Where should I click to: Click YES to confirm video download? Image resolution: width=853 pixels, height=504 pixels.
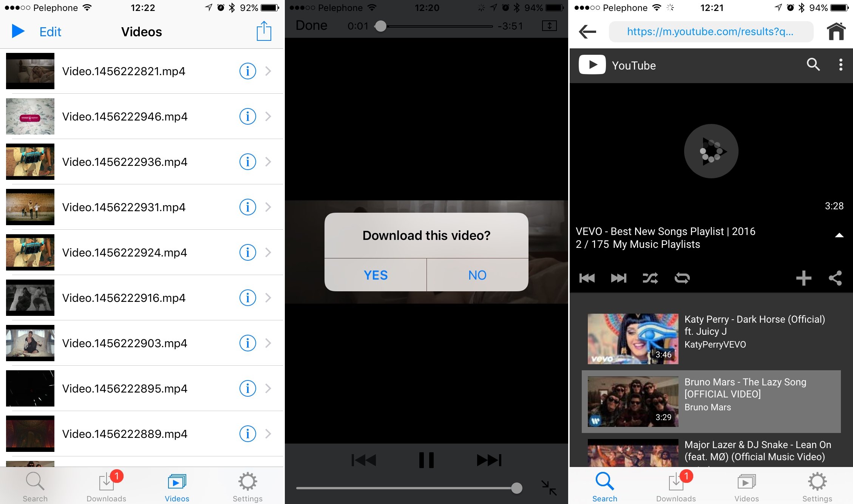[x=376, y=274]
